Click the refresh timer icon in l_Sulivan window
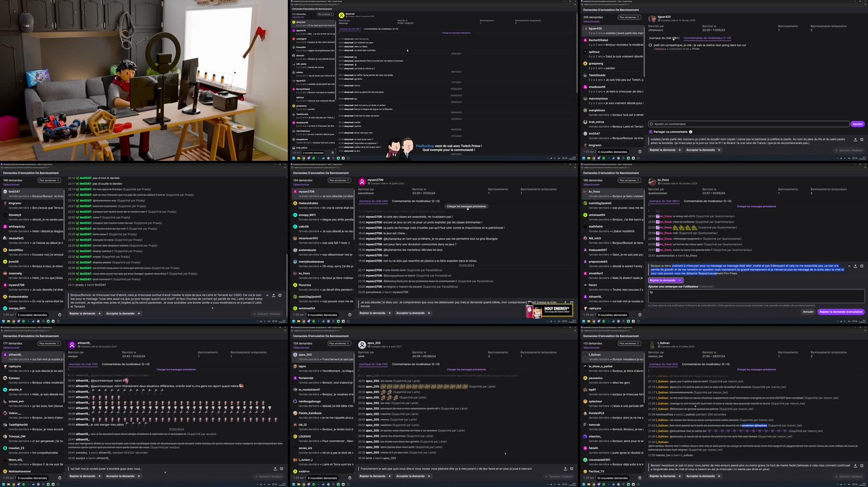 [640, 478]
